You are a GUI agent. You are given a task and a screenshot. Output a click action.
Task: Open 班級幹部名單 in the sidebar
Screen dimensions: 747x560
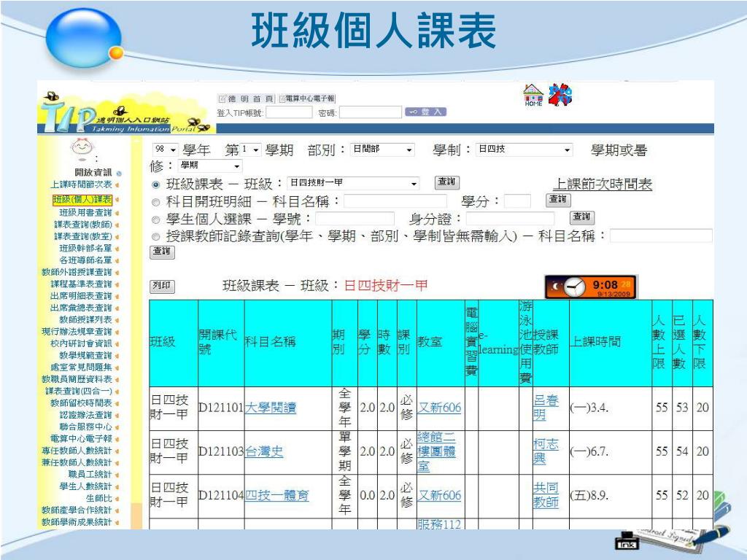pyautogui.click(x=85, y=248)
